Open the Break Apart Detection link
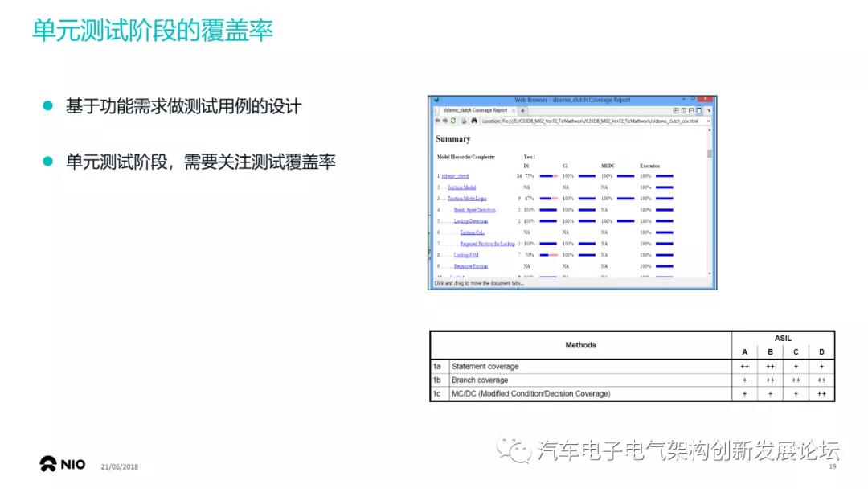 (474, 210)
